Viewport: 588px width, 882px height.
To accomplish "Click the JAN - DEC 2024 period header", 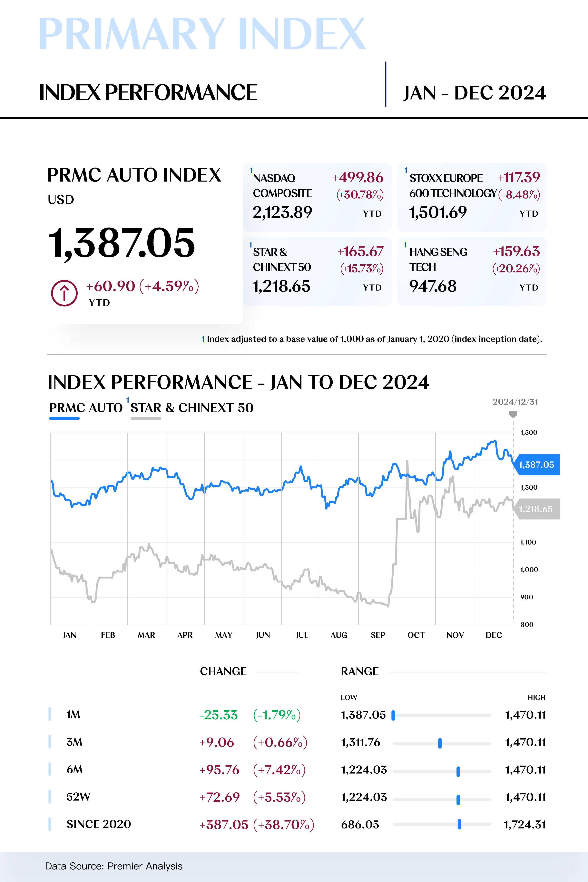I will [474, 93].
